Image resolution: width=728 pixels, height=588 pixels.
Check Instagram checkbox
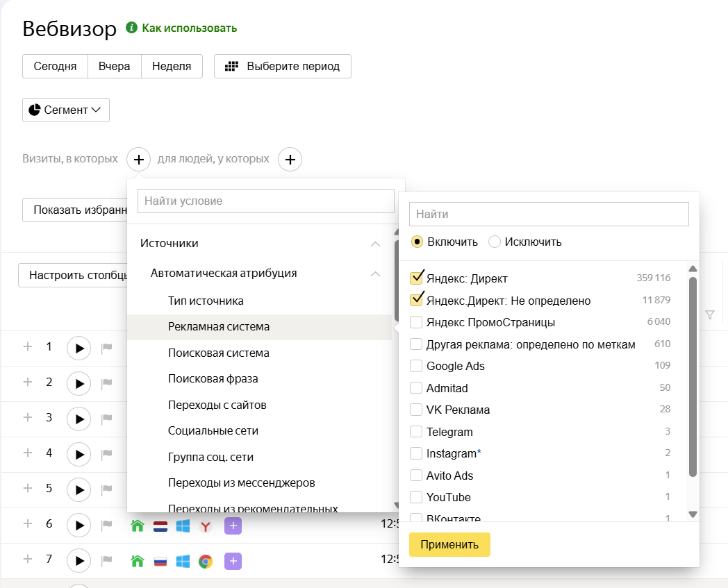coord(416,453)
